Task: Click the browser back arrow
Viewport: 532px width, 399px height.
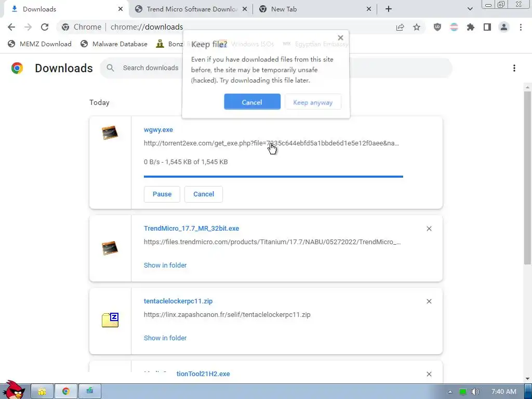Action: (11, 27)
